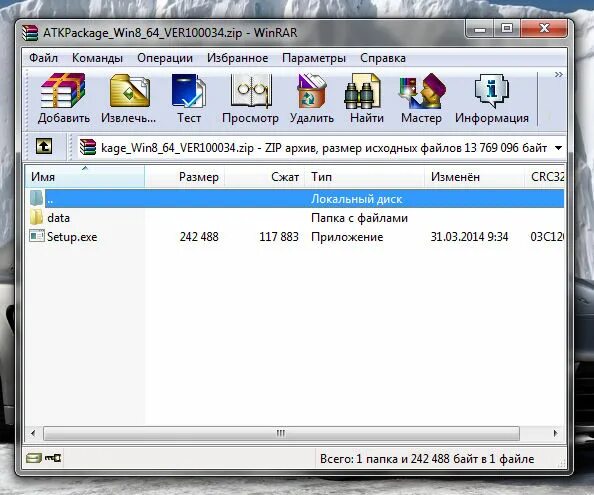This screenshot has width=594, height=495.
Task: Sort by CRC32 column header
Action: click(x=545, y=176)
